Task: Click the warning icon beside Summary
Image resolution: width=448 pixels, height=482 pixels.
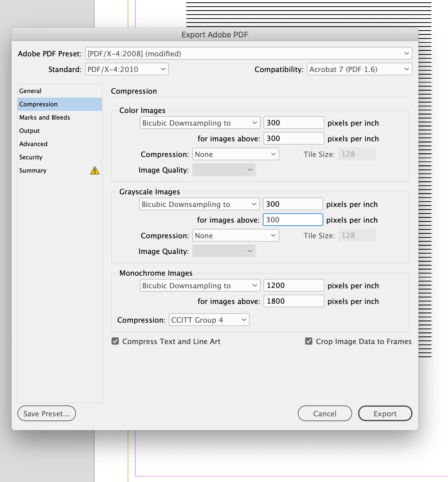Action: point(95,171)
